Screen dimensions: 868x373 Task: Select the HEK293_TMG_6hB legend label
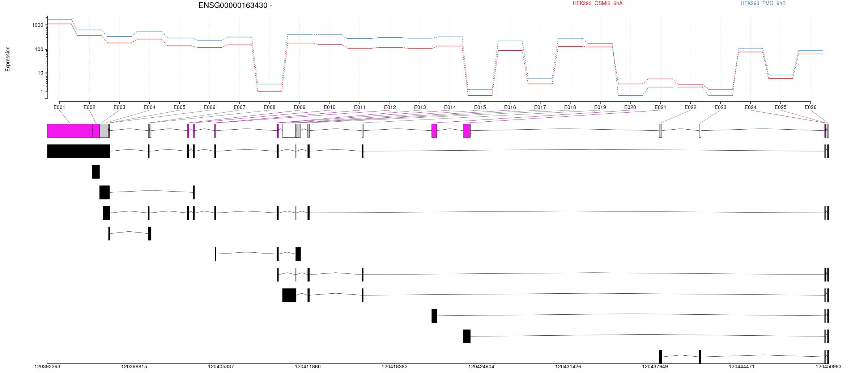[763, 3]
